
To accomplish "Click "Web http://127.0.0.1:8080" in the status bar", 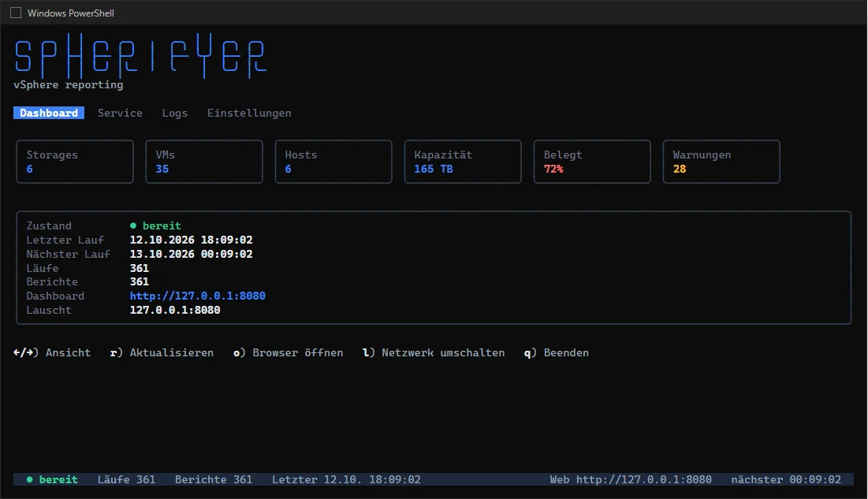I will [631, 479].
